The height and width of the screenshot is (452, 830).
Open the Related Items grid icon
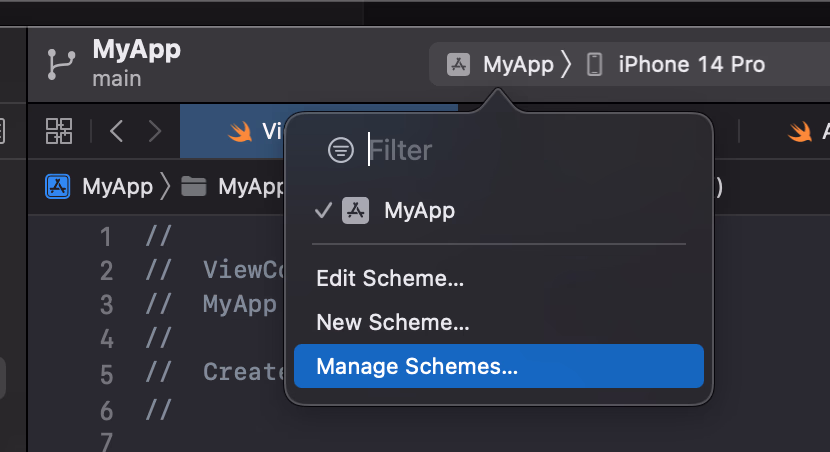59,131
